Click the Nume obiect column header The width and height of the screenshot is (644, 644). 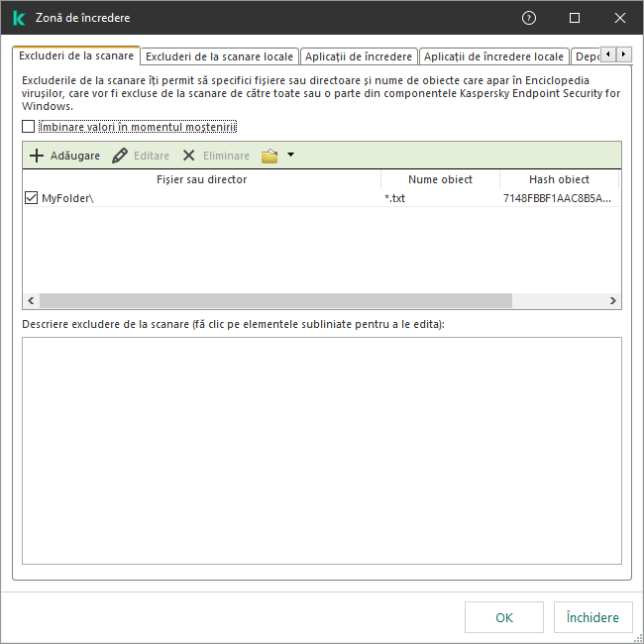pyautogui.click(x=440, y=179)
